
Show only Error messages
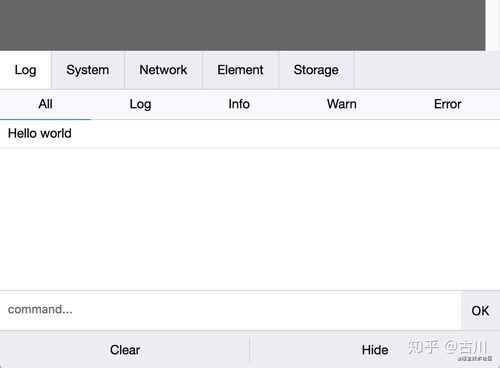448,104
